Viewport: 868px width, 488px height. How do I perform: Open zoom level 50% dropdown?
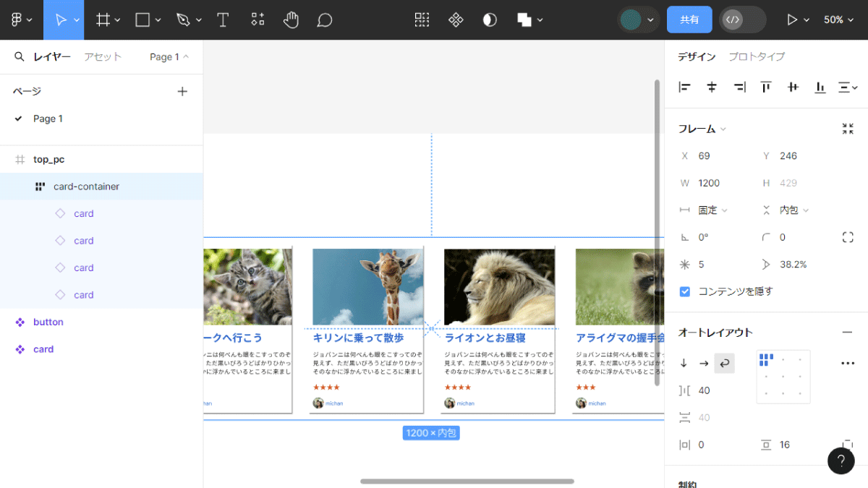[x=838, y=20]
